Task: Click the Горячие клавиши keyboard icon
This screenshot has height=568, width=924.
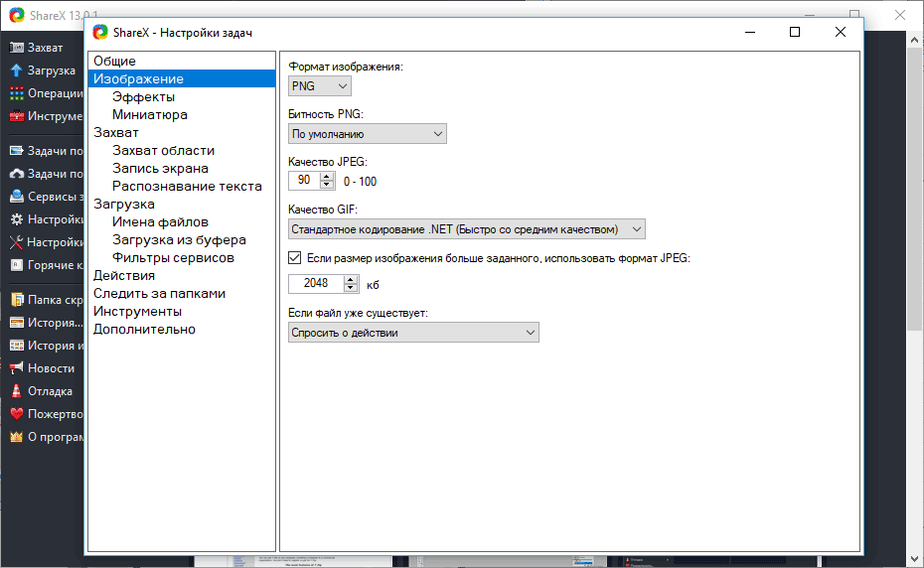Action: pos(17,265)
